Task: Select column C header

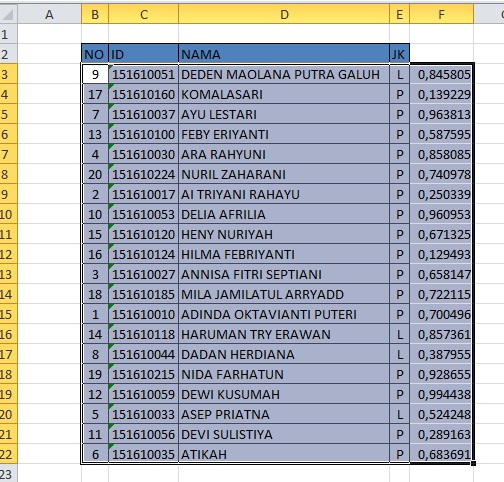Action: pyautogui.click(x=144, y=15)
